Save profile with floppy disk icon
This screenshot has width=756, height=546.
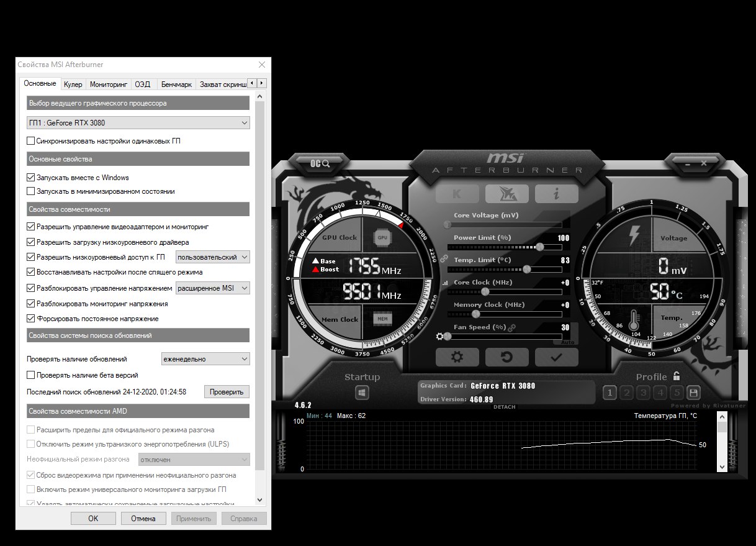[694, 393]
